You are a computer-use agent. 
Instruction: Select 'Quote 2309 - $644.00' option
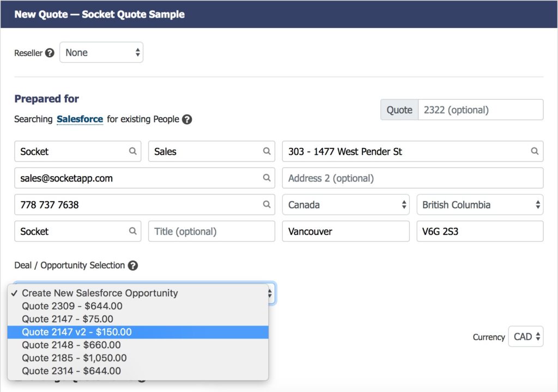point(138,306)
